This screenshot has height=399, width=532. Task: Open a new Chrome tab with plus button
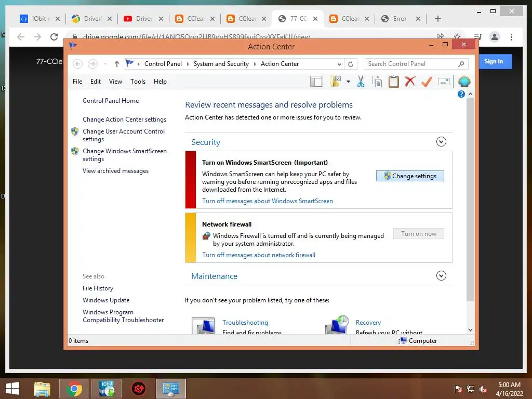pos(437,19)
